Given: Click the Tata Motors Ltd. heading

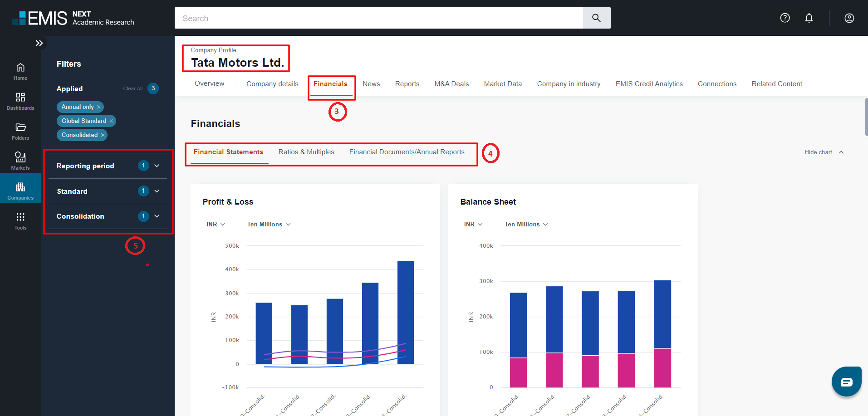Looking at the screenshot, I should (237, 63).
